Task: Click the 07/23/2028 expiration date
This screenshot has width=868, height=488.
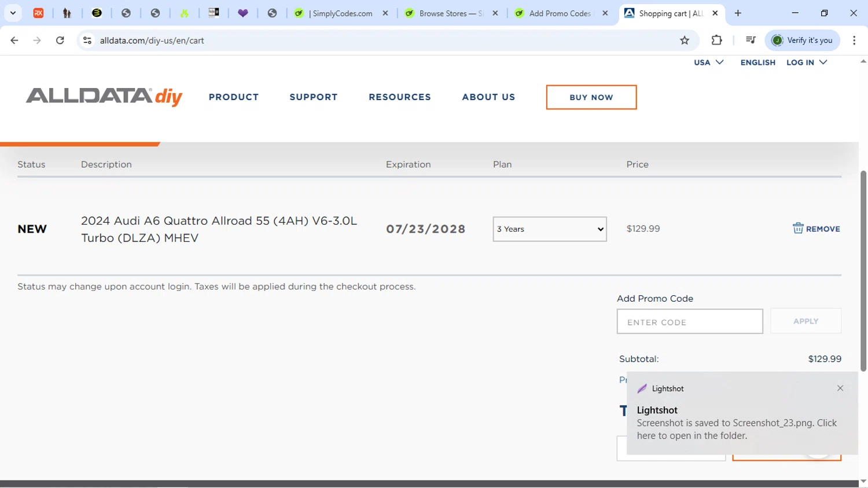Action: (426, 229)
